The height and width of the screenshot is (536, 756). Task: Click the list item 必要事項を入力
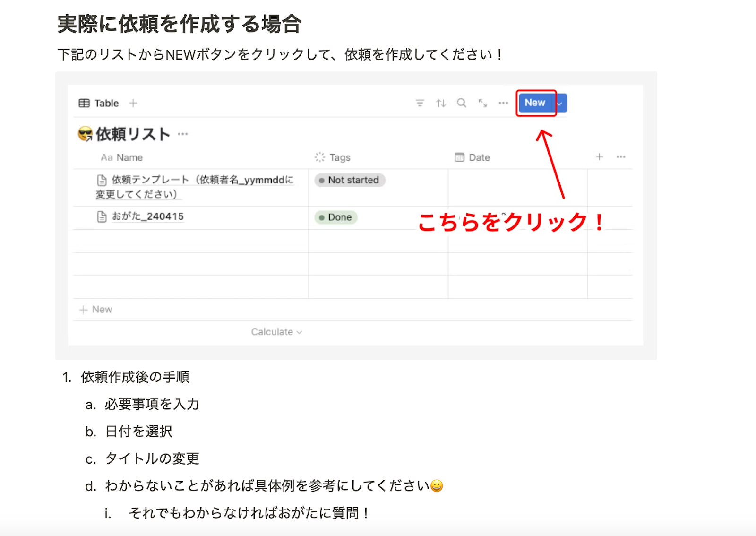click(x=152, y=404)
